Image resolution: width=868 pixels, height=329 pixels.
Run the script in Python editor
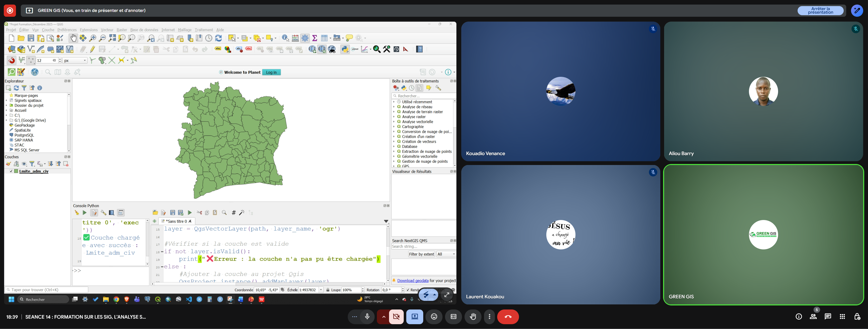pos(190,213)
